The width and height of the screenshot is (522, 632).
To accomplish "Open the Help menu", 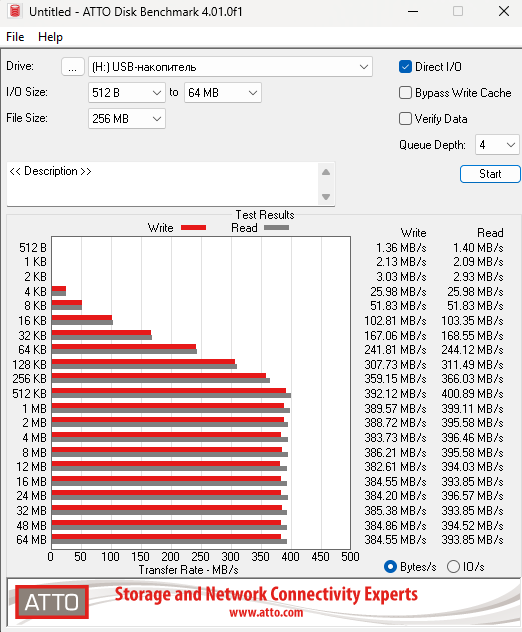I will [x=50, y=37].
